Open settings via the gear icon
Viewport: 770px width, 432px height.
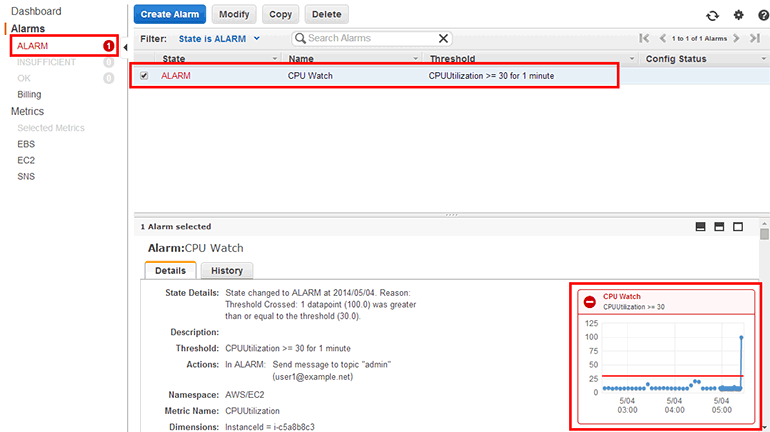tap(739, 15)
